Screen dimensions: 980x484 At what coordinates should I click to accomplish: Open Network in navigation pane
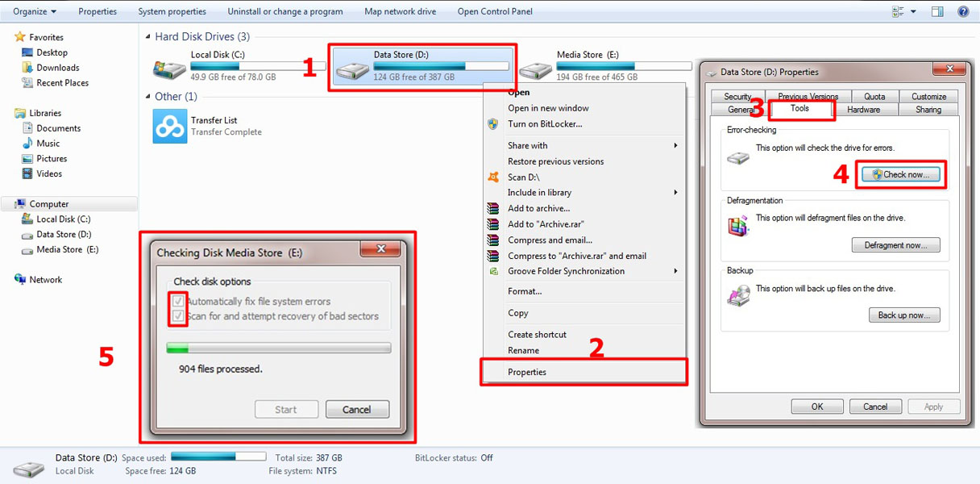(46, 280)
